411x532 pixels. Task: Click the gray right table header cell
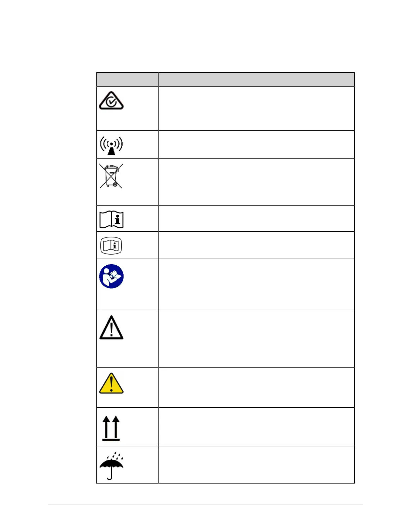[x=257, y=80]
